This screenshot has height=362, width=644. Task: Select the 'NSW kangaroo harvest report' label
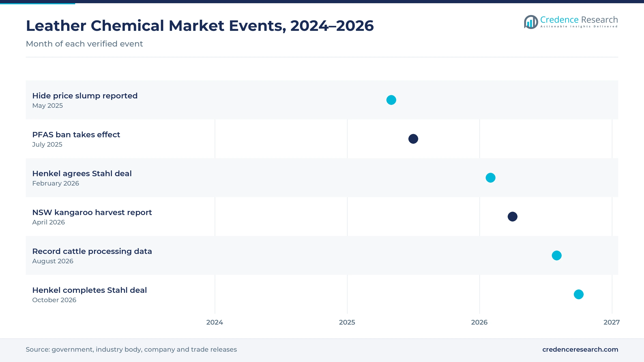click(x=92, y=212)
